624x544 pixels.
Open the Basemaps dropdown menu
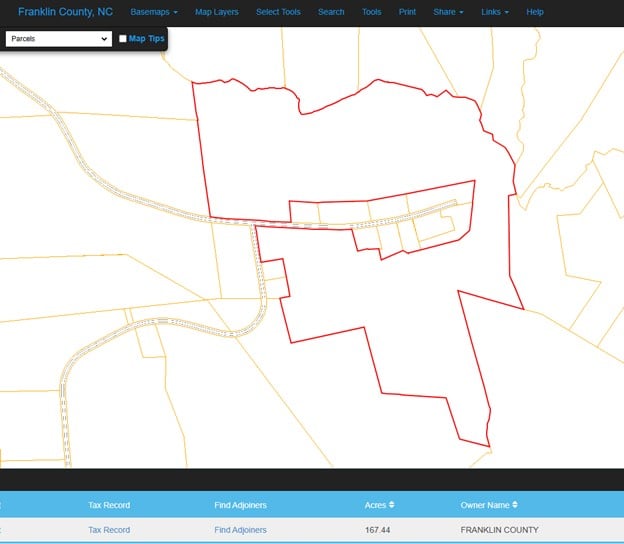(x=154, y=12)
